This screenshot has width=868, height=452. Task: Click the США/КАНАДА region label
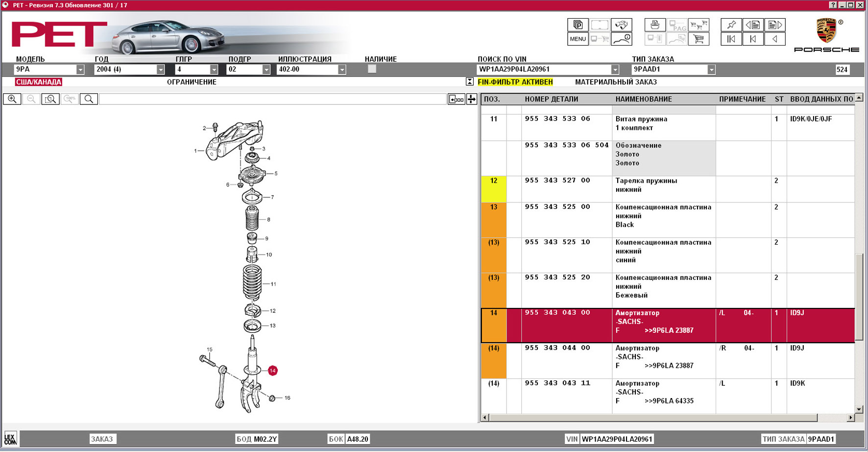pos(38,82)
